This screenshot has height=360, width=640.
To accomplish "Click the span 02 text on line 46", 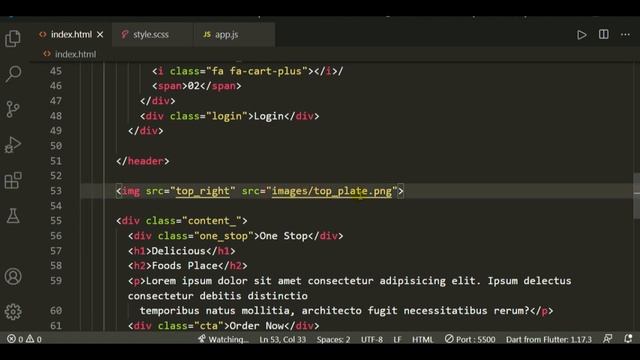I will click(193, 86).
